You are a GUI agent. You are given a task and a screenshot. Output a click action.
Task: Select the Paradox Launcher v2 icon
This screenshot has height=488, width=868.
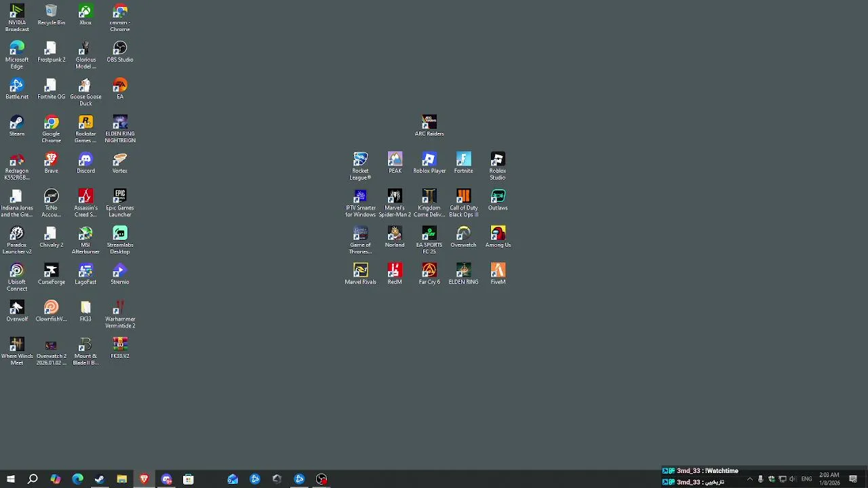click(17, 241)
